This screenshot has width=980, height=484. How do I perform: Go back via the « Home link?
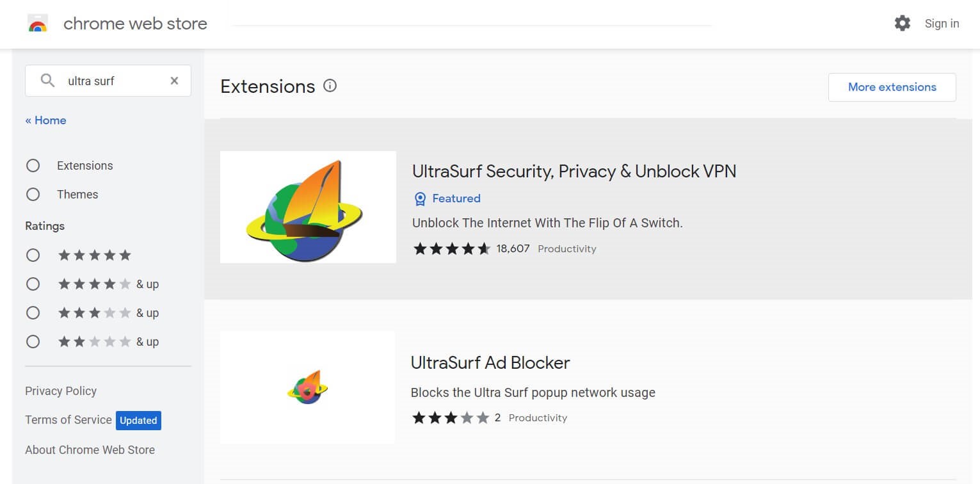pos(45,120)
